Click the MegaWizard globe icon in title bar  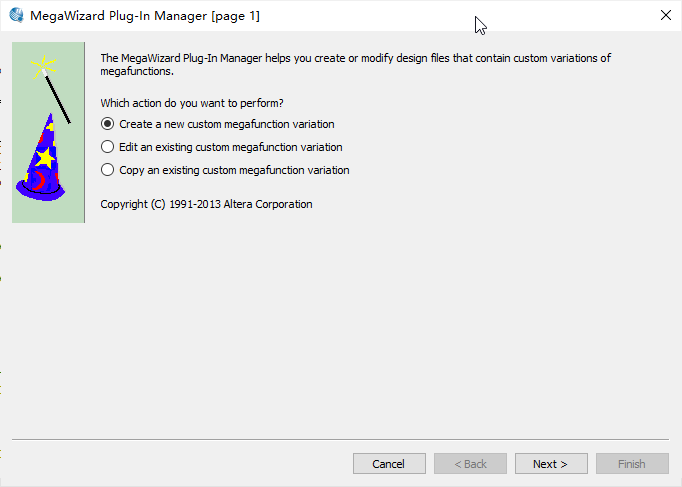click(x=16, y=16)
